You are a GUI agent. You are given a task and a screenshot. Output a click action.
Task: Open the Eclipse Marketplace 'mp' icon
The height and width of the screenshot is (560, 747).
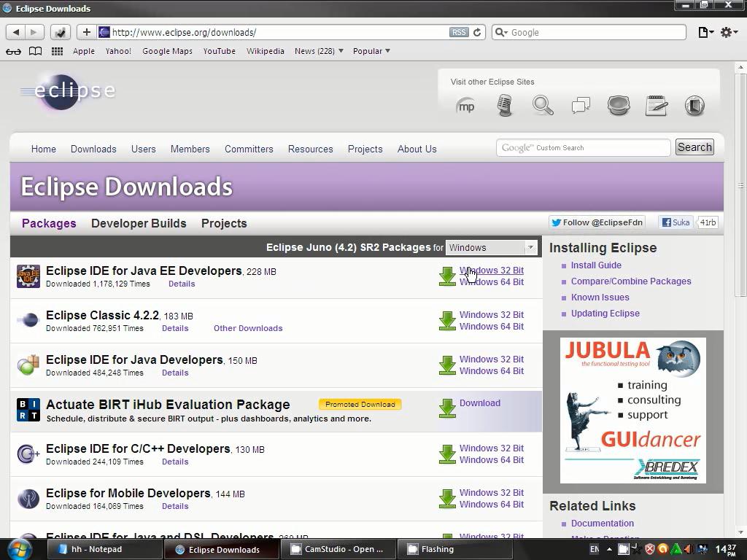[x=465, y=106]
